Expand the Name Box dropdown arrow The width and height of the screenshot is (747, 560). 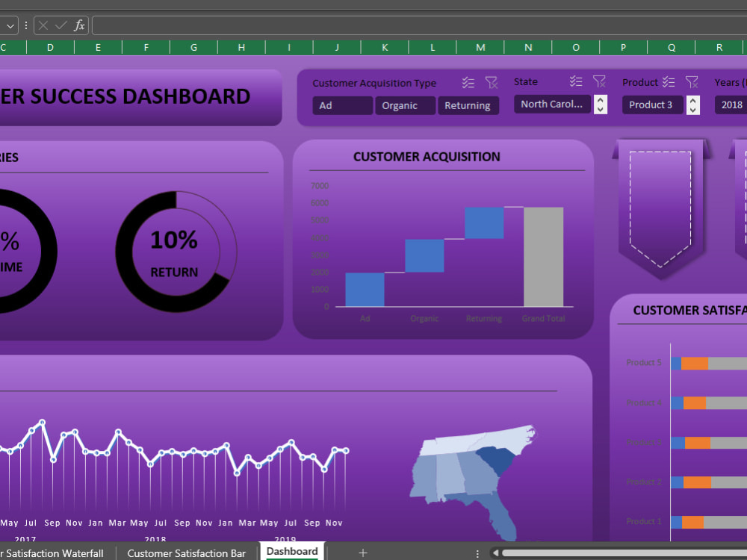coord(10,25)
